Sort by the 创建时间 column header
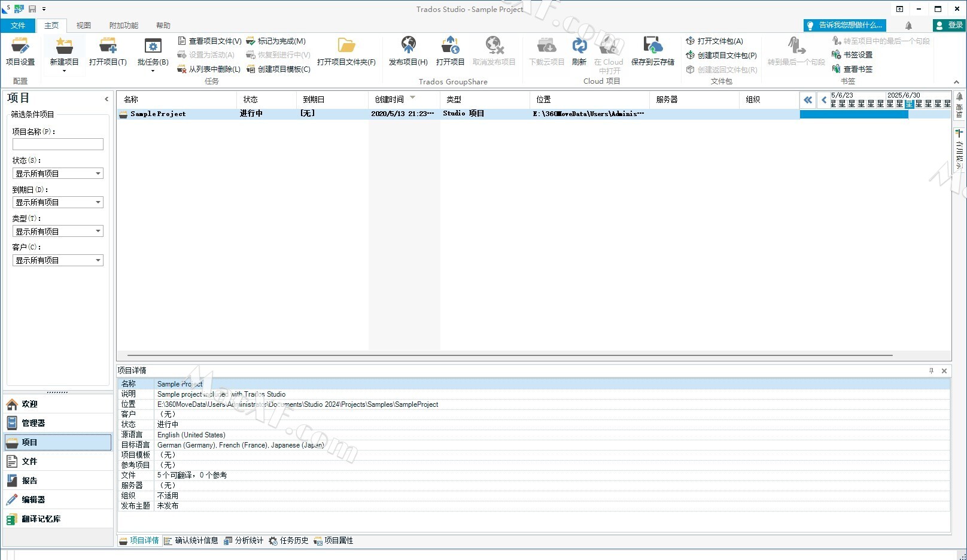This screenshot has height=560, width=967. [404, 99]
